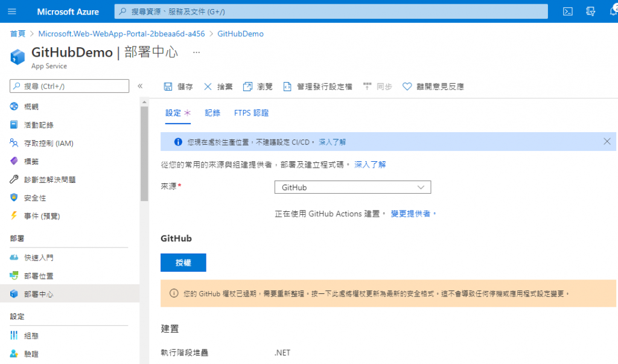Click the blue 授權 authorize button

(183, 263)
